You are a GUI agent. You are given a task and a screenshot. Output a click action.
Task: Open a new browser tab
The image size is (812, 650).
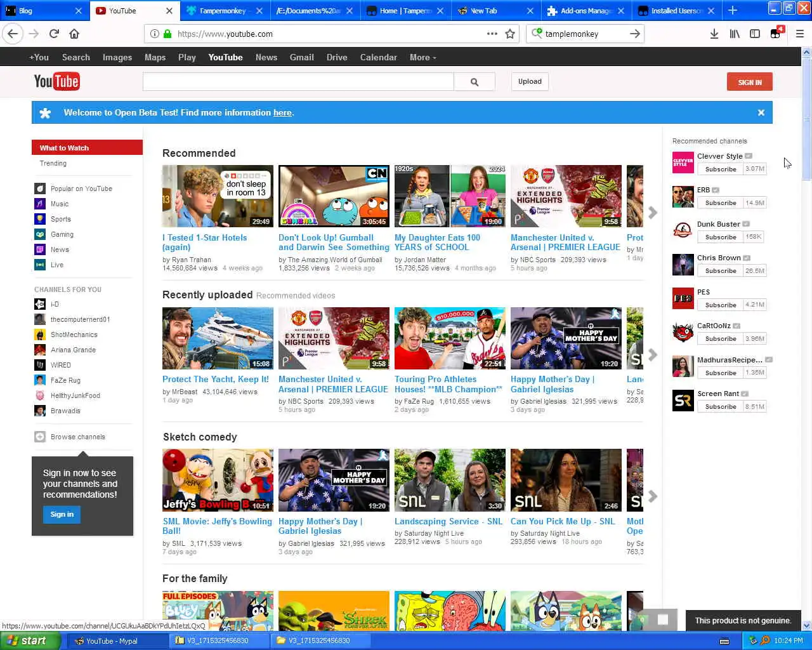tap(733, 10)
